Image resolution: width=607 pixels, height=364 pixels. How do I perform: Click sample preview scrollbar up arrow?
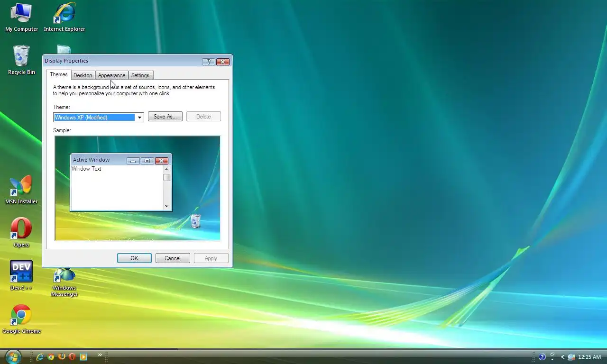tap(166, 169)
